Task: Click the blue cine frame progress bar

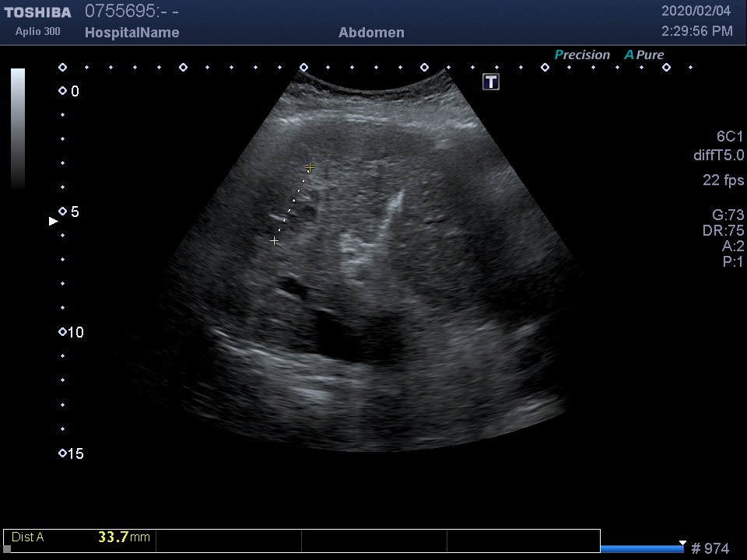Action: 642,549
